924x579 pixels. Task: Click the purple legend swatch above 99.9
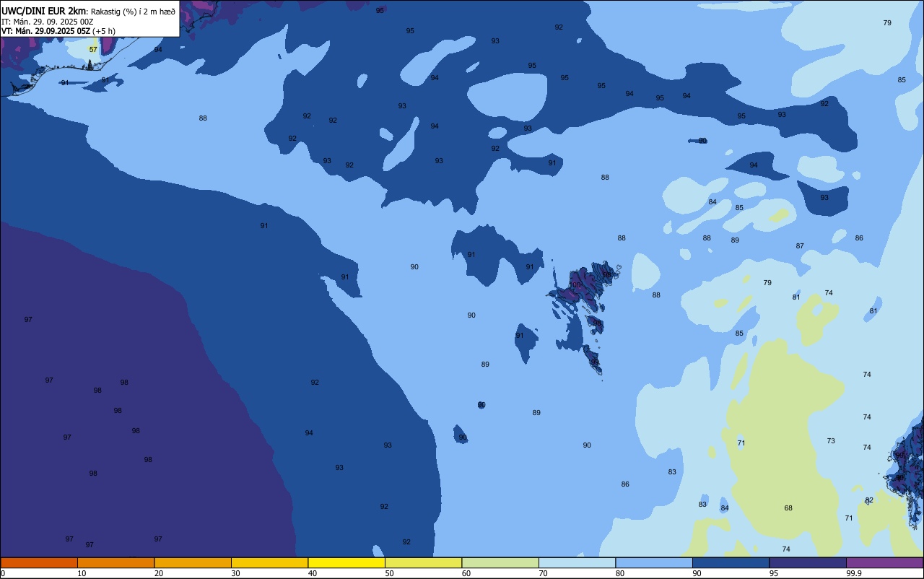pos(884,562)
